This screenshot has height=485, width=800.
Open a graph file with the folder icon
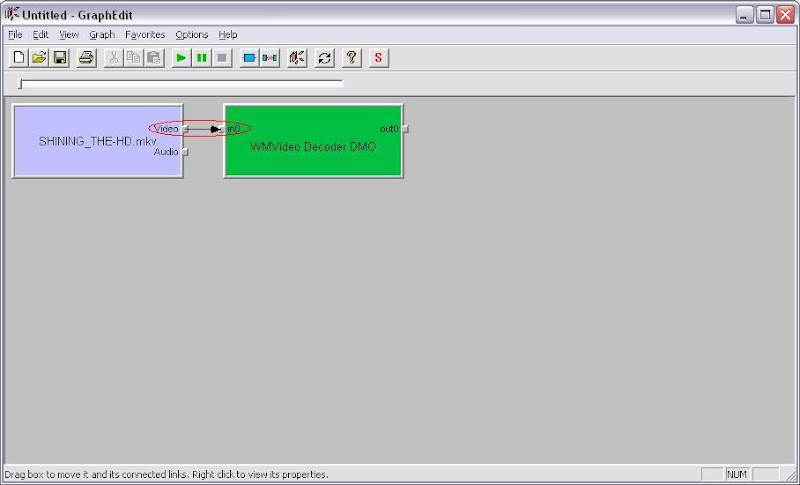(x=39, y=58)
